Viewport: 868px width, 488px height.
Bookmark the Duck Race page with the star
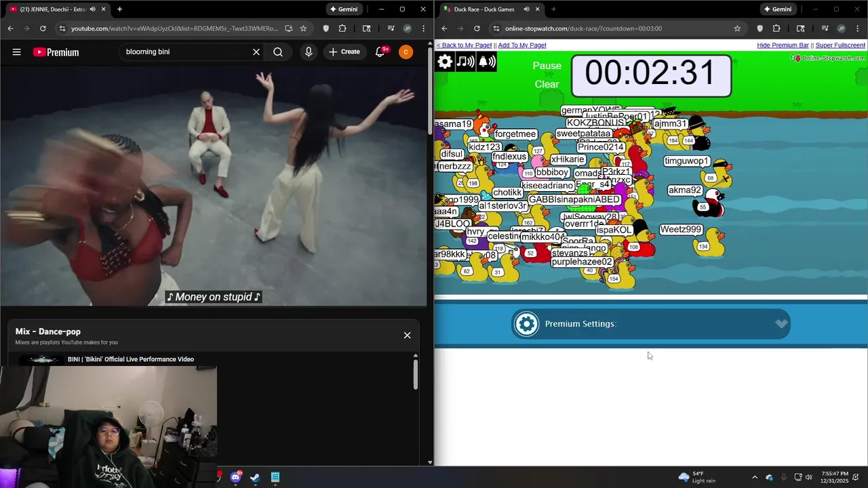(737, 28)
